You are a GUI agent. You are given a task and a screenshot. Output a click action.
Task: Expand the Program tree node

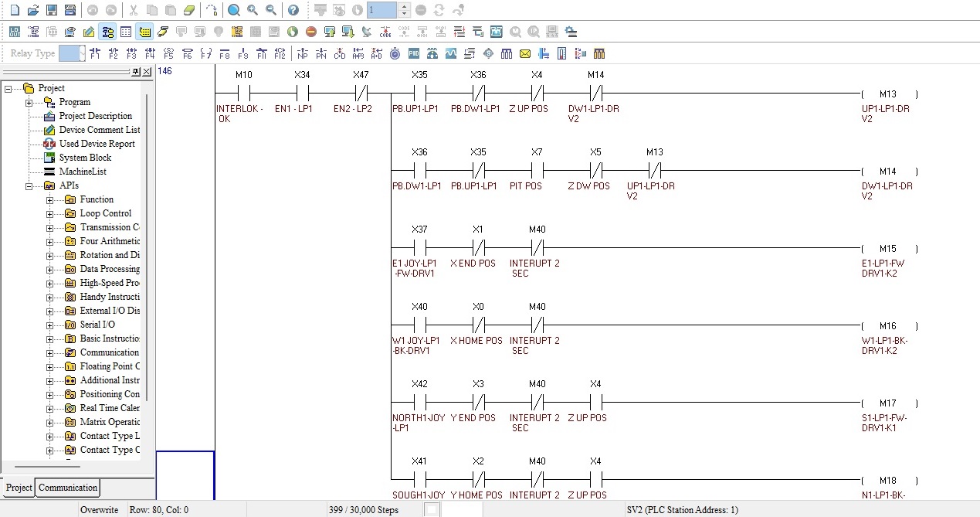[29, 102]
